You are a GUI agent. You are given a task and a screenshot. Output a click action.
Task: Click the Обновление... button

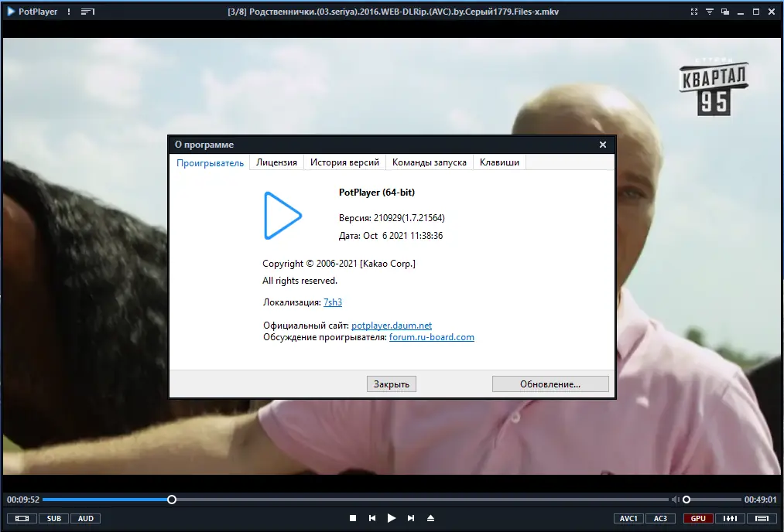point(550,384)
